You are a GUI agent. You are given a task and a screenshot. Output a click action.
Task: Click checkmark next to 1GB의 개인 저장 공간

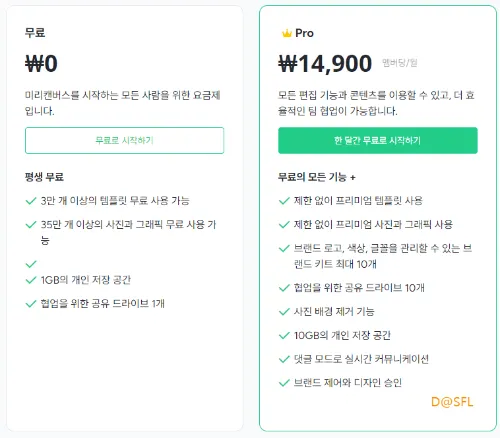[31, 280]
